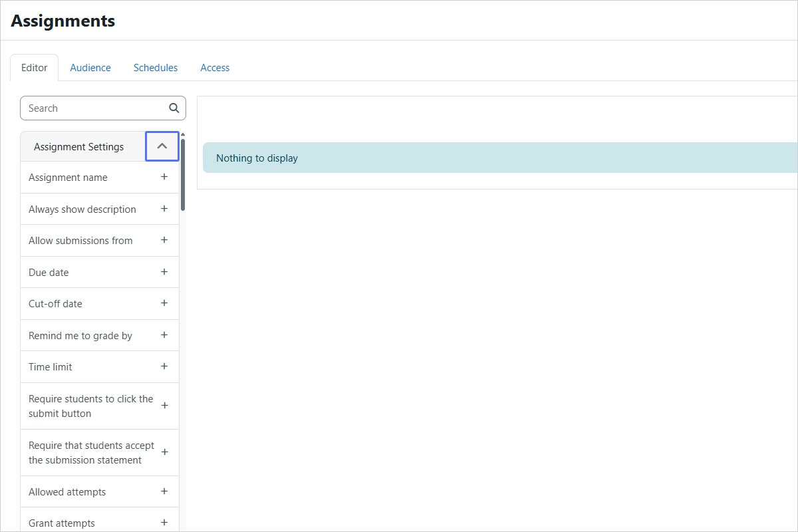Add the Remind me to grade by column

(x=164, y=335)
